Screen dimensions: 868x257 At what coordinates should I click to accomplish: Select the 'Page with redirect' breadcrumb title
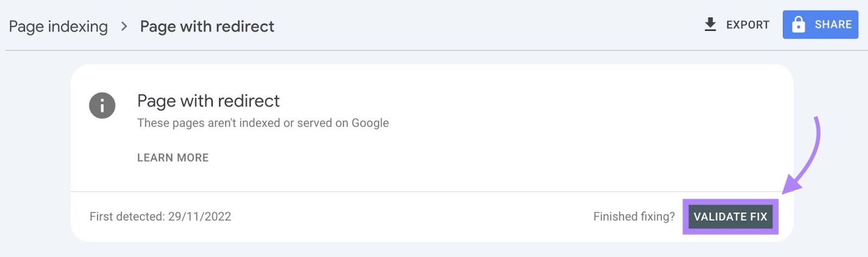(x=207, y=26)
